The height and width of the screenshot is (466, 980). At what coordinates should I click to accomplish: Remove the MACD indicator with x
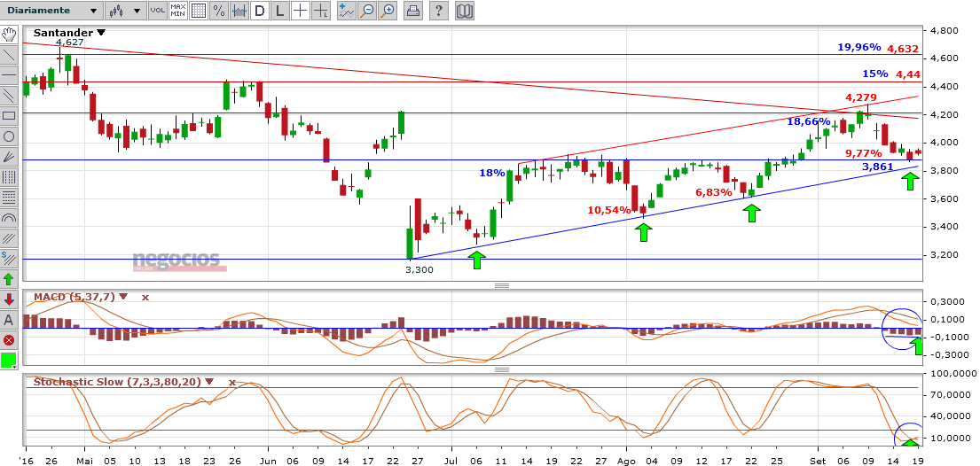[145, 298]
